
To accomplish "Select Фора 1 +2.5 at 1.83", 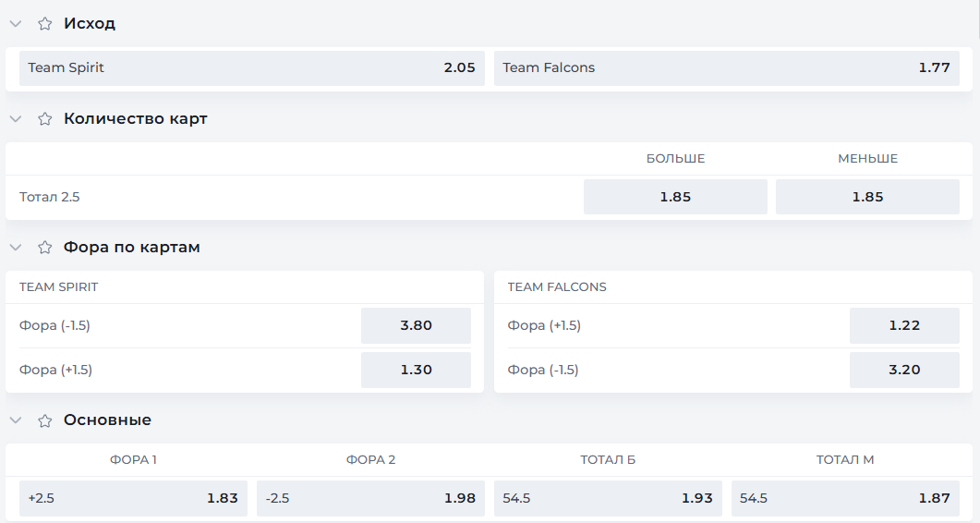I will point(133,498).
